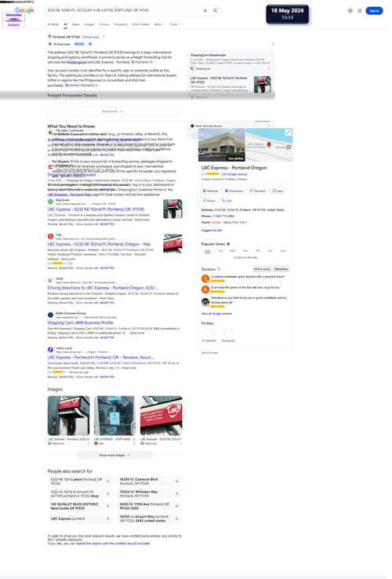Expand AI Overview with Show more
392x579 pixels.
tap(113, 111)
